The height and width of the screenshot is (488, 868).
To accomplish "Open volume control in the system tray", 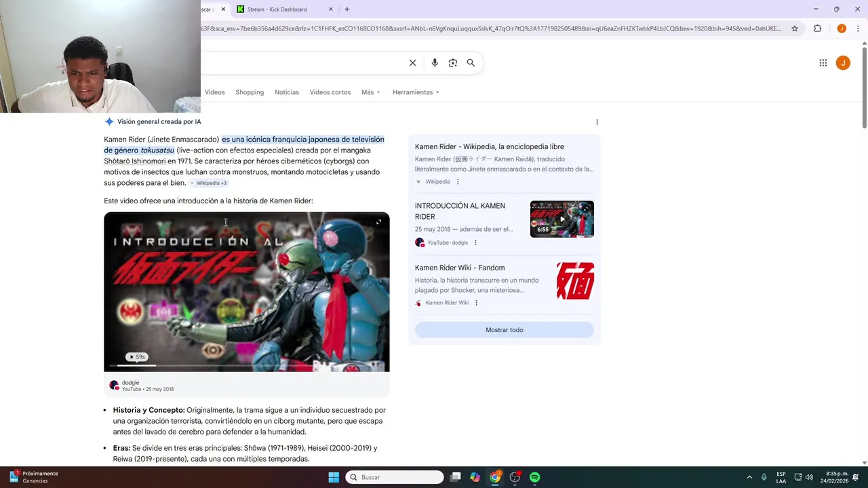I will tap(810, 477).
